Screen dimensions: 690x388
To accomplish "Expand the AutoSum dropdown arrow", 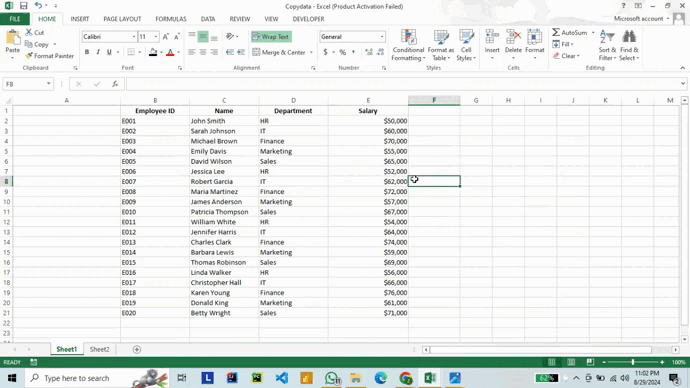I will [593, 33].
